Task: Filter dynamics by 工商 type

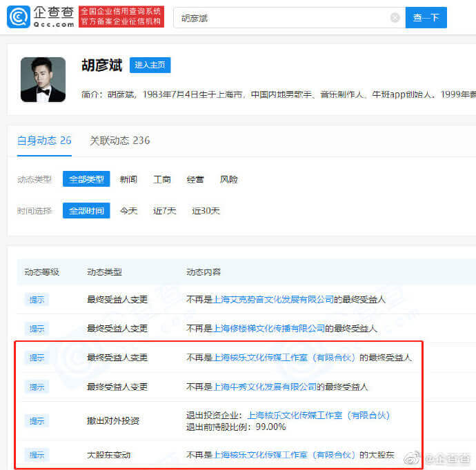Action: click(162, 179)
